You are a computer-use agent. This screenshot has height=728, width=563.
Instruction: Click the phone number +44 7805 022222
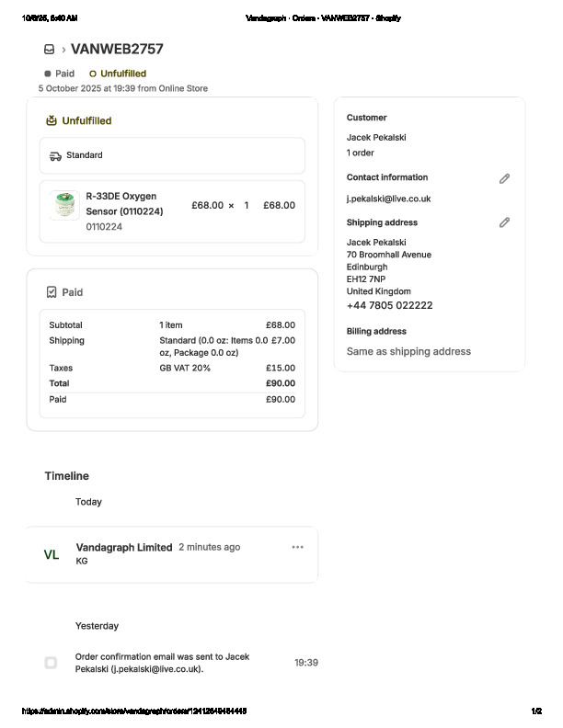pyautogui.click(x=389, y=305)
